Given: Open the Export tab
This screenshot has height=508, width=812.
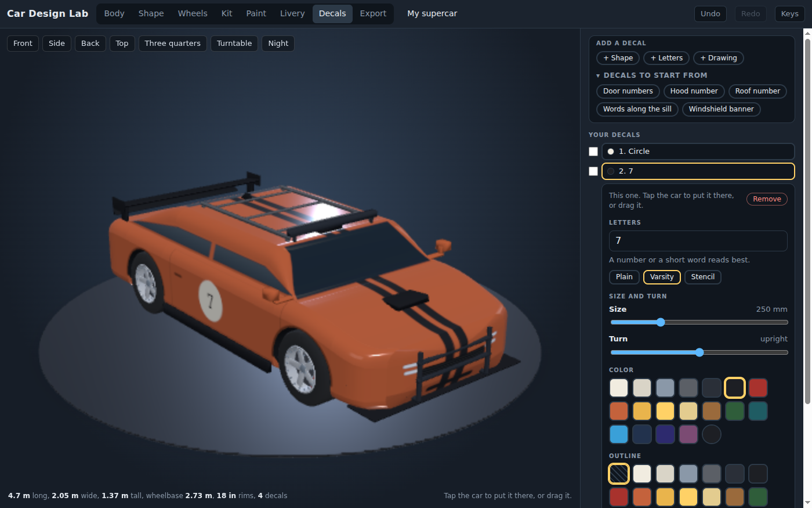Looking at the screenshot, I should click(x=373, y=14).
